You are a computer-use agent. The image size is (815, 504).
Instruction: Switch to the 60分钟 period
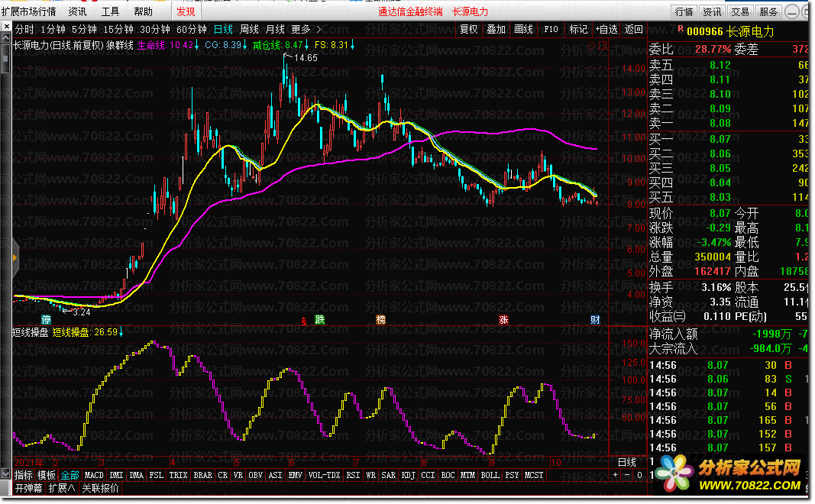point(192,29)
